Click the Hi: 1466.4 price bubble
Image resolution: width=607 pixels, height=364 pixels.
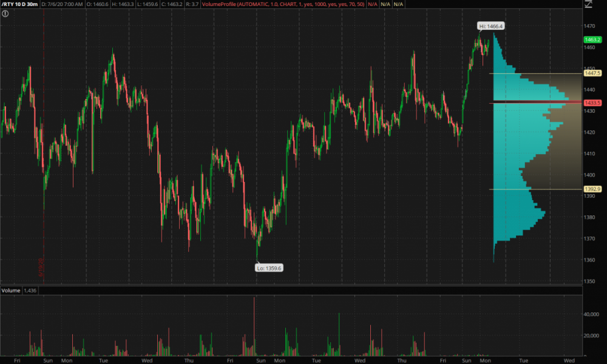click(491, 26)
